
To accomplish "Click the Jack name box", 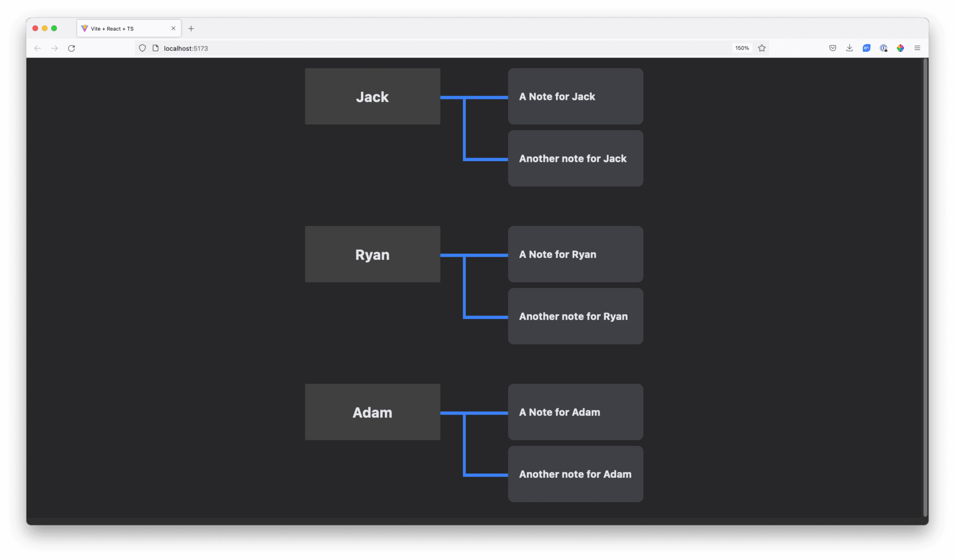I will [x=372, y=96].
